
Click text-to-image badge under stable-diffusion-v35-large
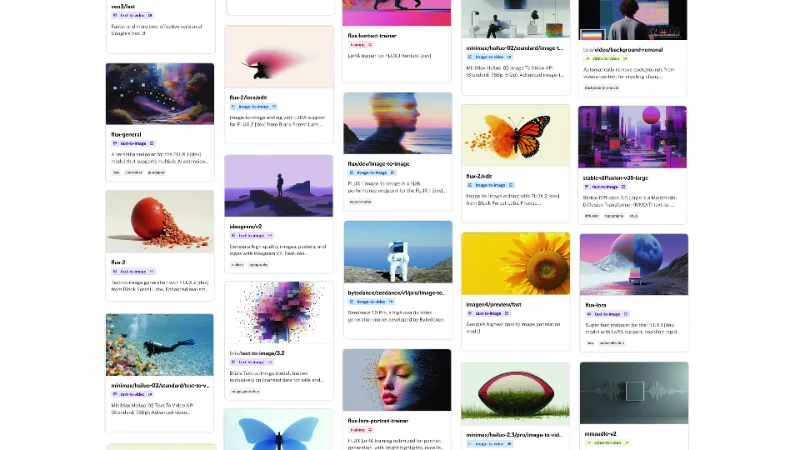click(x=605, y=187)
